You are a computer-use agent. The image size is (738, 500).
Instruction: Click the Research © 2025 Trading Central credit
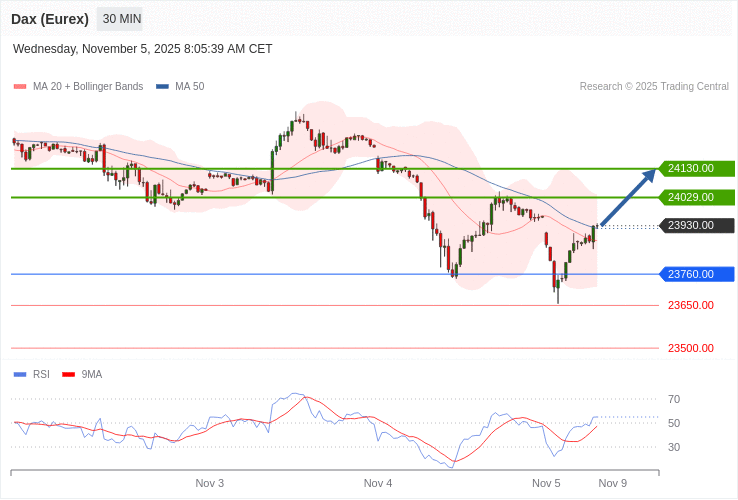pos(654,87)
